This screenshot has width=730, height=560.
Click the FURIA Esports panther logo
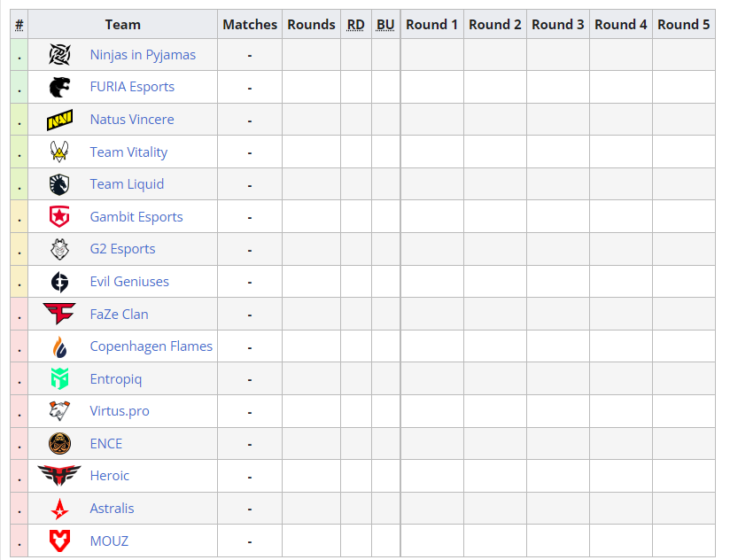tap(60, 87)
